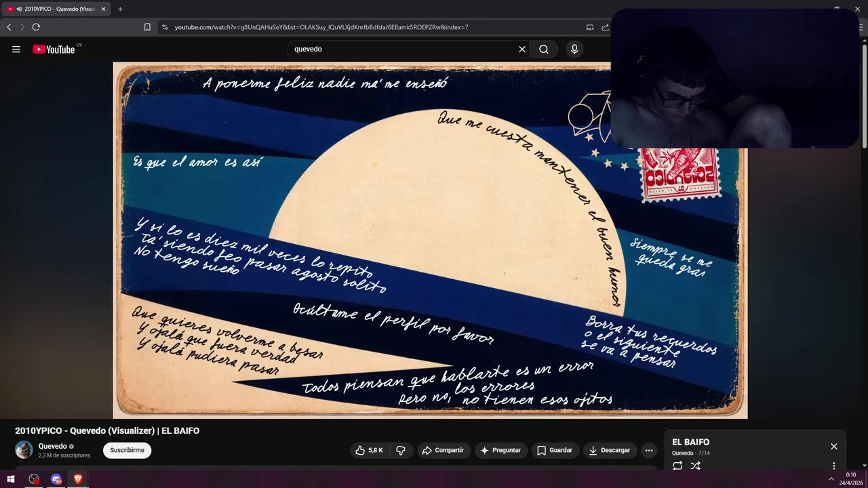
Task: Open a new browser tab
Action: click(x=120, y=9)
